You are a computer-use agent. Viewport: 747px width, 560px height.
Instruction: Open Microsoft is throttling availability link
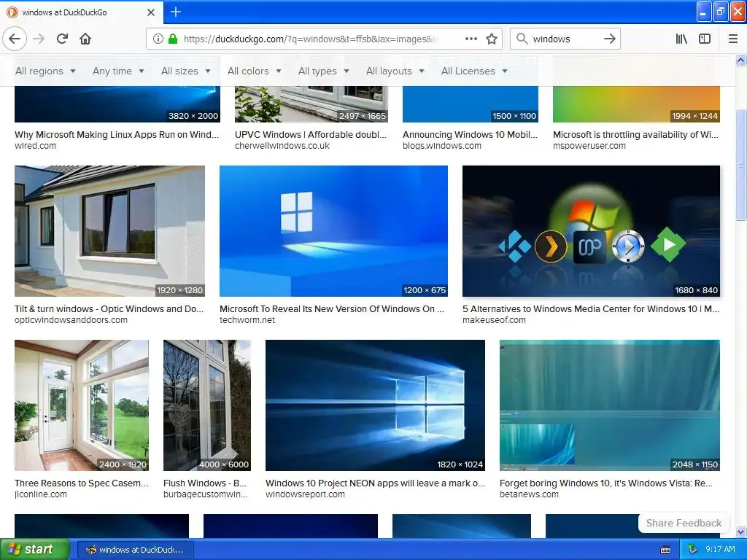pos(635,135)
